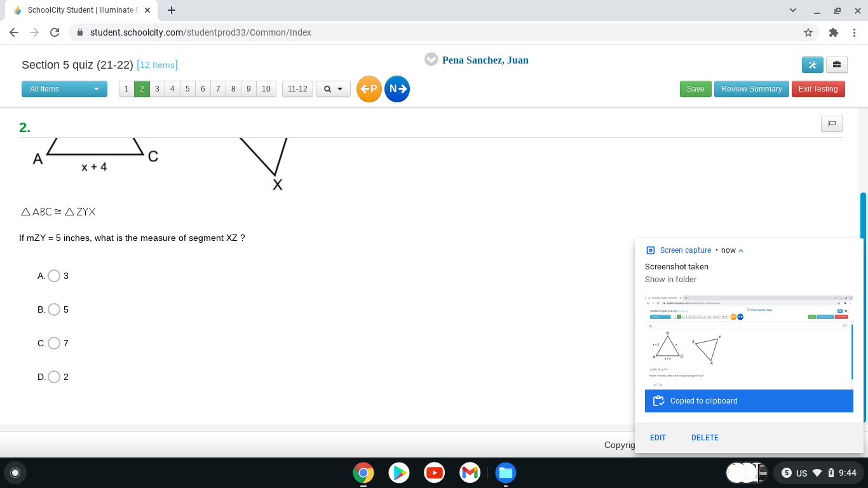
Task: Click the US input method indicator
Action: coord(802,473)
